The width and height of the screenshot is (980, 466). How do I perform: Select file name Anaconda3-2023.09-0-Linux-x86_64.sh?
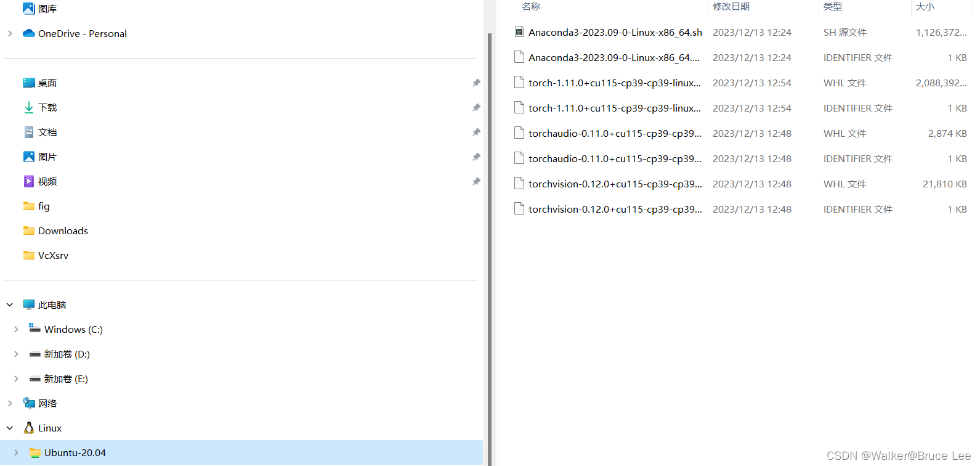[x=615, y=32]
